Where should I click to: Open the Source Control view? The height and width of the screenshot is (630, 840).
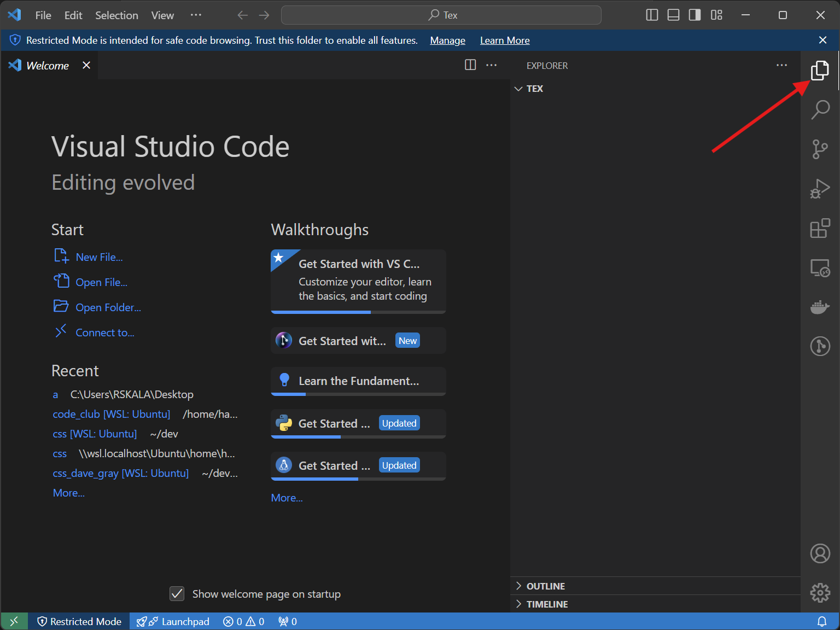(x=820, y=149)
